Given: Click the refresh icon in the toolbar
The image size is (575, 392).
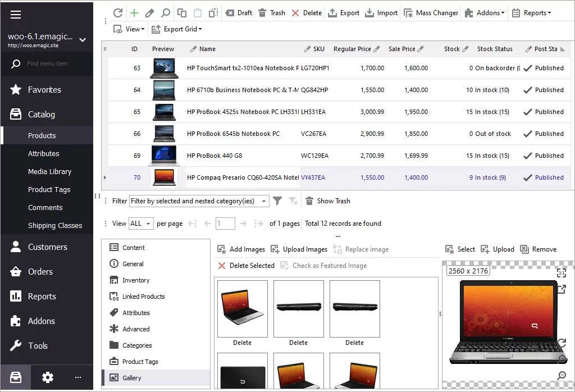Looking at the screenshot, I should [x=118, y=13].
